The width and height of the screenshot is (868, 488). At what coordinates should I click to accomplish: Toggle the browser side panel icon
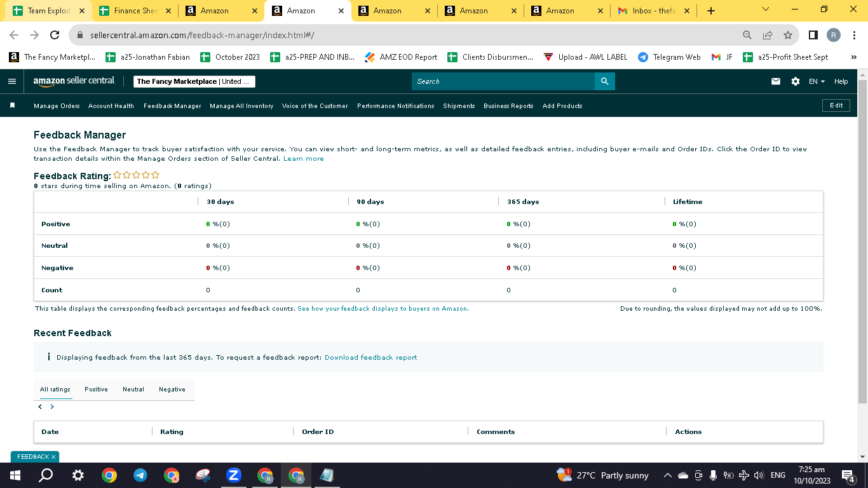813,35
